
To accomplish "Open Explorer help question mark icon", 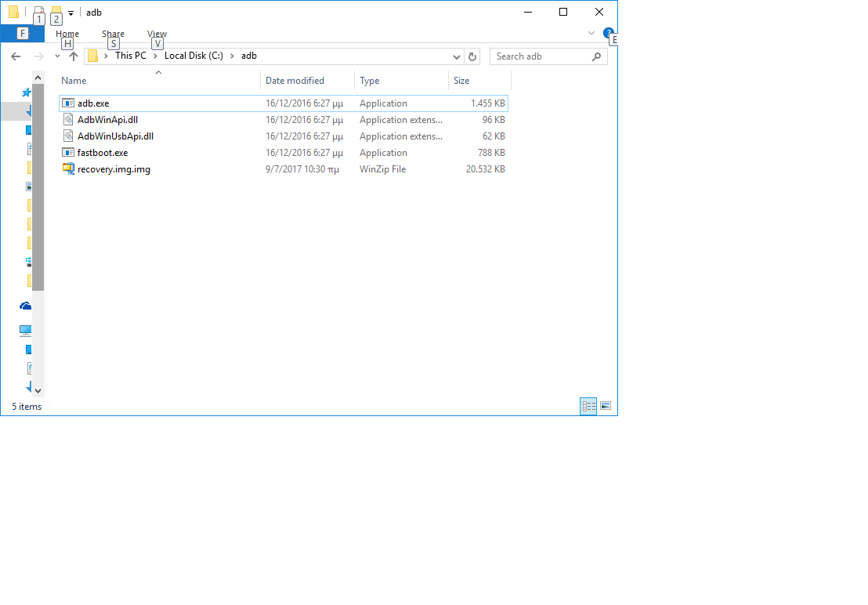I will pos(608,33).
